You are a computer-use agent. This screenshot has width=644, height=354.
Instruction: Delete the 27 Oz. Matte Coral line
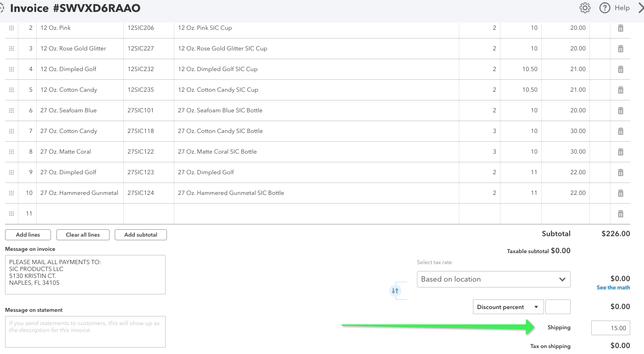pyautogui.click(x=621, y=151)
